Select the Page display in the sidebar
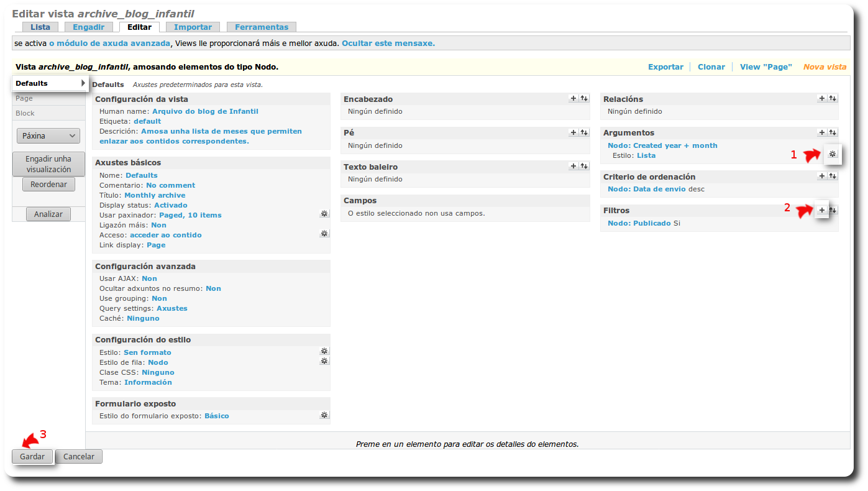The image size is (868, 491). coord(24,98)
